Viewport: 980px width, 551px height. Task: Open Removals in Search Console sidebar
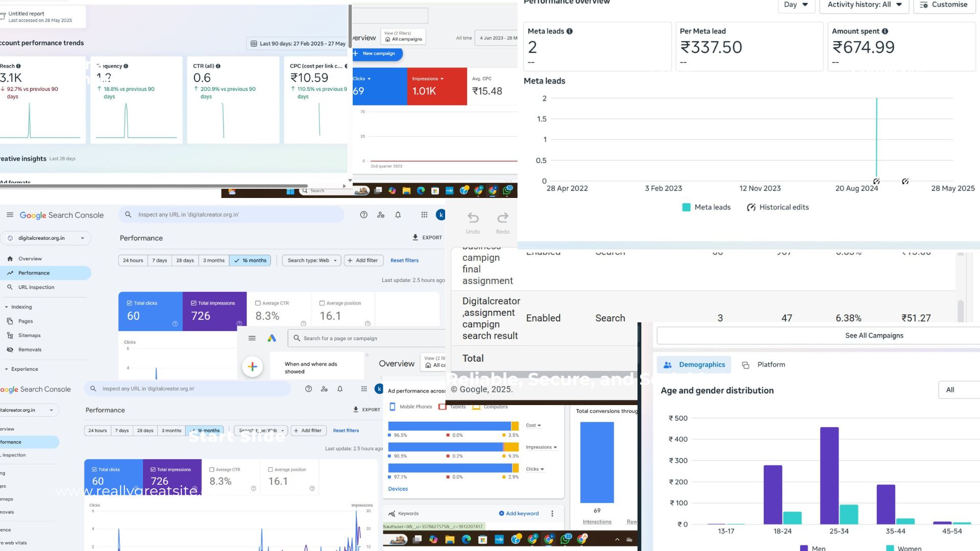click(x=30, y=350)
